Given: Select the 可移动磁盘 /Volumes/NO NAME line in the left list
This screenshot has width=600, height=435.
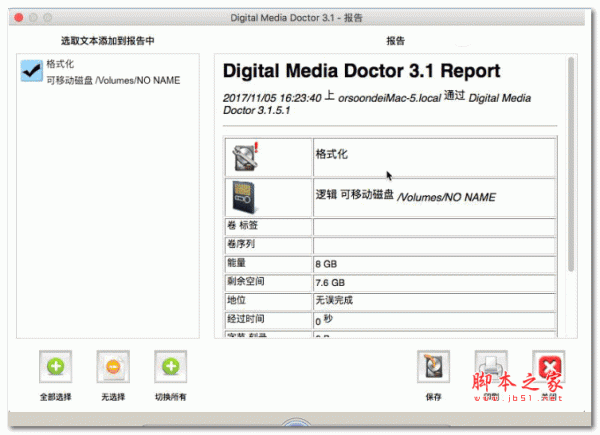Looking at the screenshot, I should point(113,80).
